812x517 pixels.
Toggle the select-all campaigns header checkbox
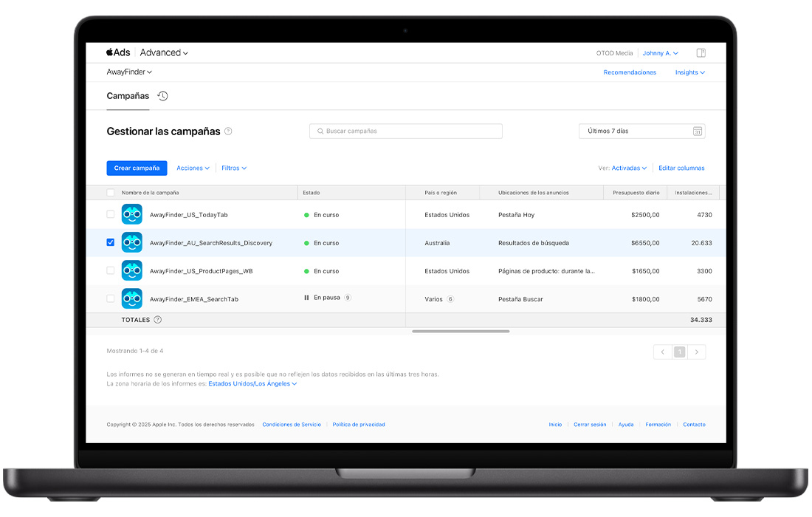pyautogui.click(x=111, y=193)
